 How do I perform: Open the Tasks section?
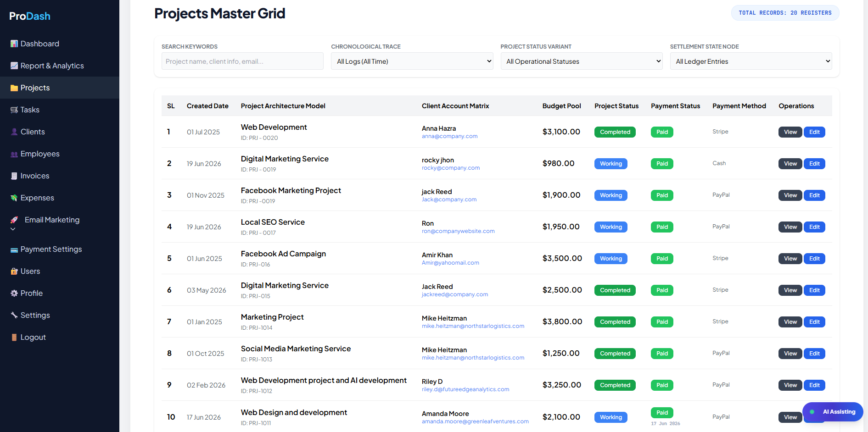[x=60, y=110]
